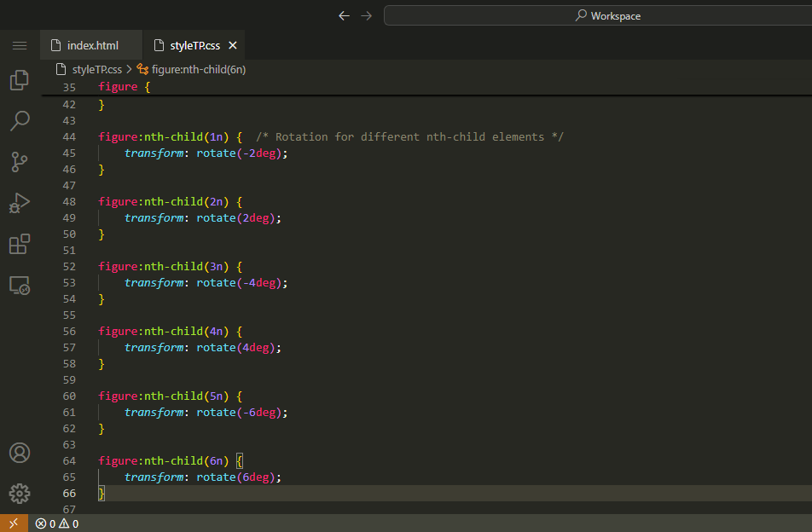The image size is (812, 532).
Task: Open the Remote Explorer view
Action: point(19,286)
